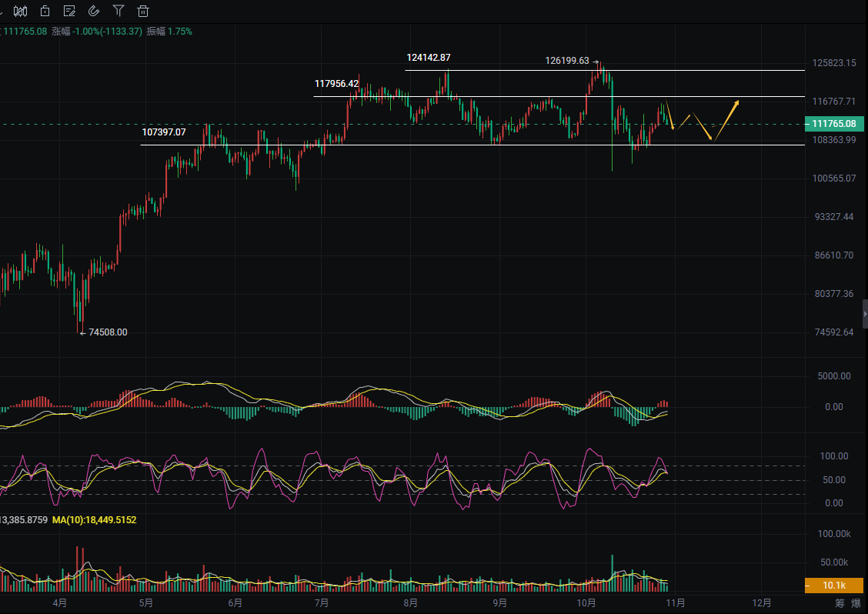Toggle the magnet snap tool
The width and height of the screenshot is (868, 614).
[94, 11]
